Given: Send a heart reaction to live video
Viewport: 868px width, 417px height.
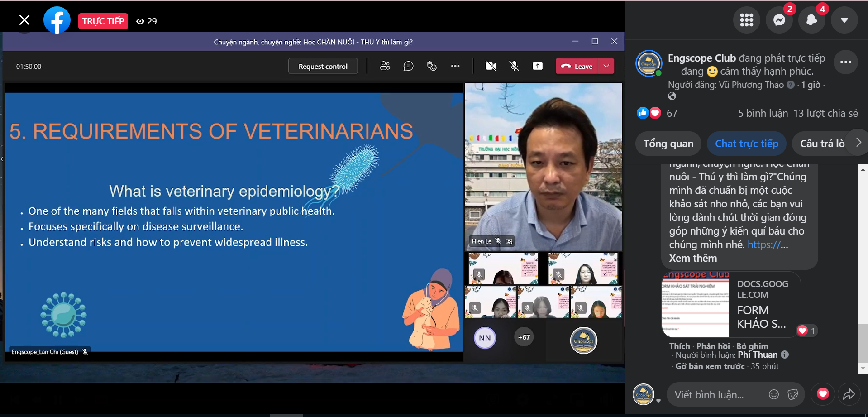Looking at the screenshot, I should [x=822, y=394].
